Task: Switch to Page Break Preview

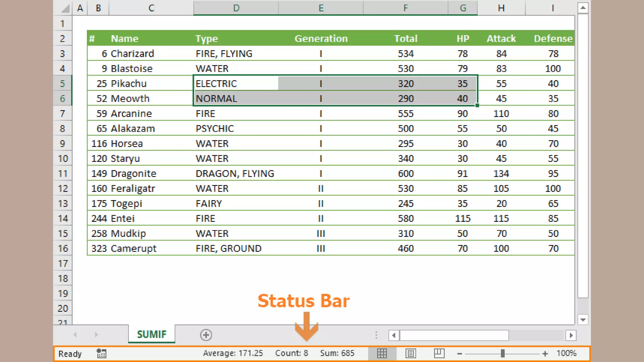Action: pyautogui.click(x=439, y=353)
